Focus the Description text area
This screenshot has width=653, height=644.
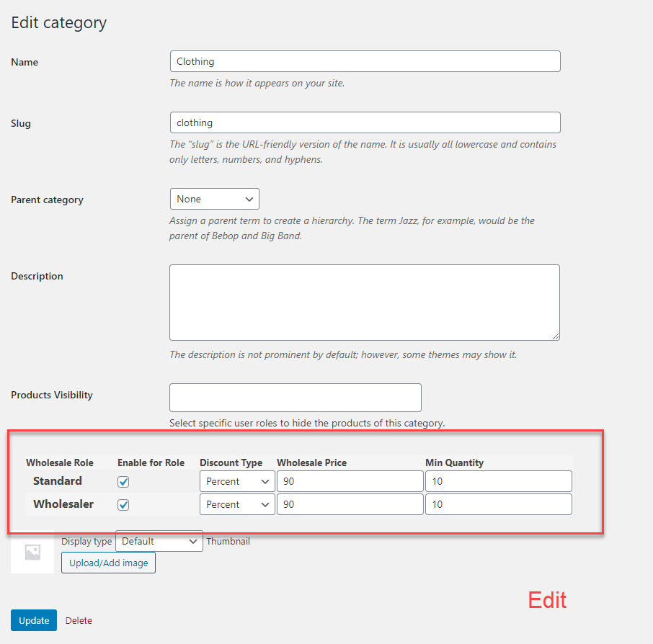point(364,302)
